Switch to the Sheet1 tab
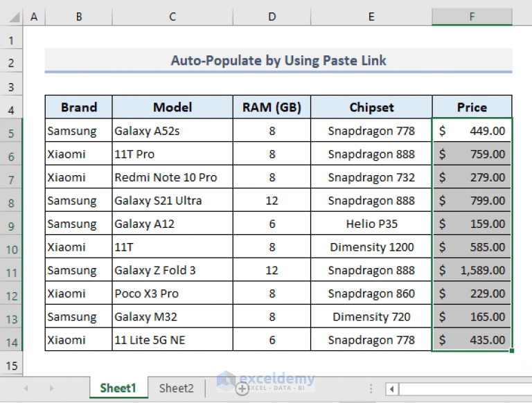Viewport: 532px width, 403px height. pos(118,388)
